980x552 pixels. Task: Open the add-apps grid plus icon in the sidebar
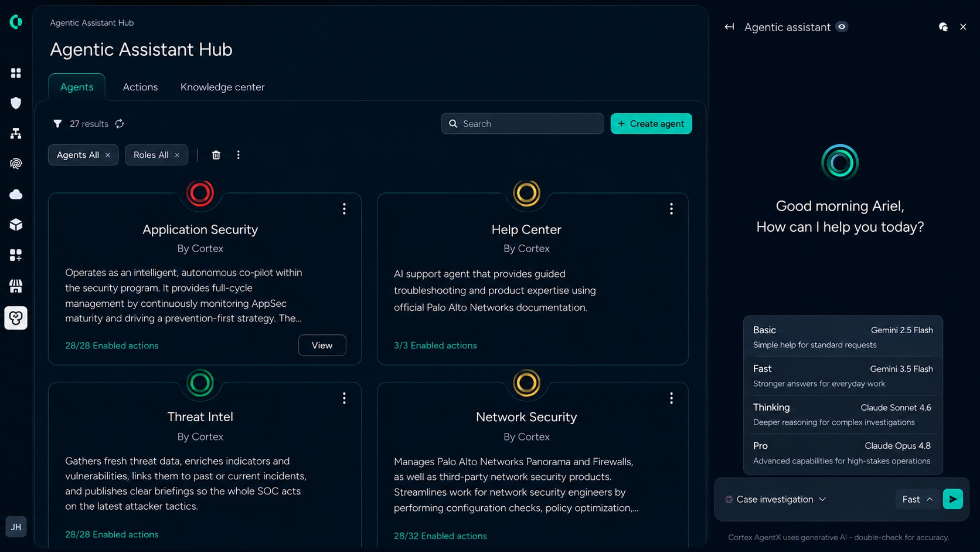click(16, 255)
